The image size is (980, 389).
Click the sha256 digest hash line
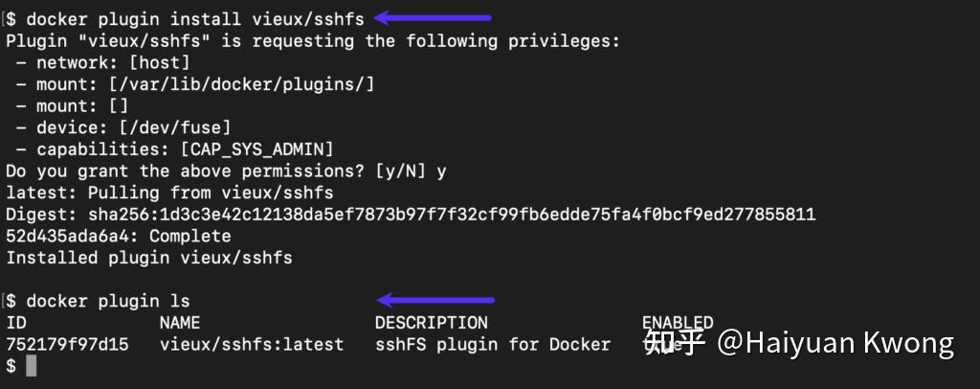(x=411, y=214)
